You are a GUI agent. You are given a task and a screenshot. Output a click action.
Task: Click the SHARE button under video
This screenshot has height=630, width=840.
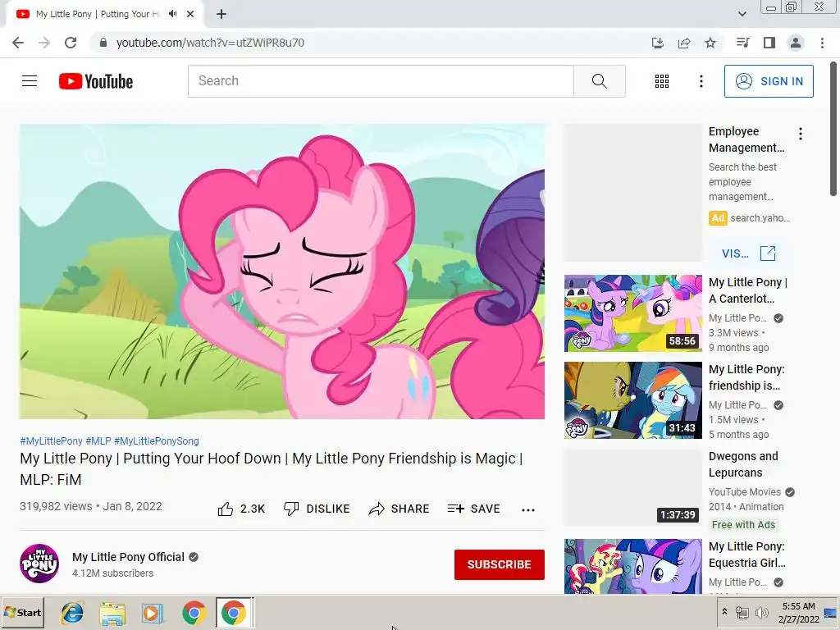coord(399,509)
